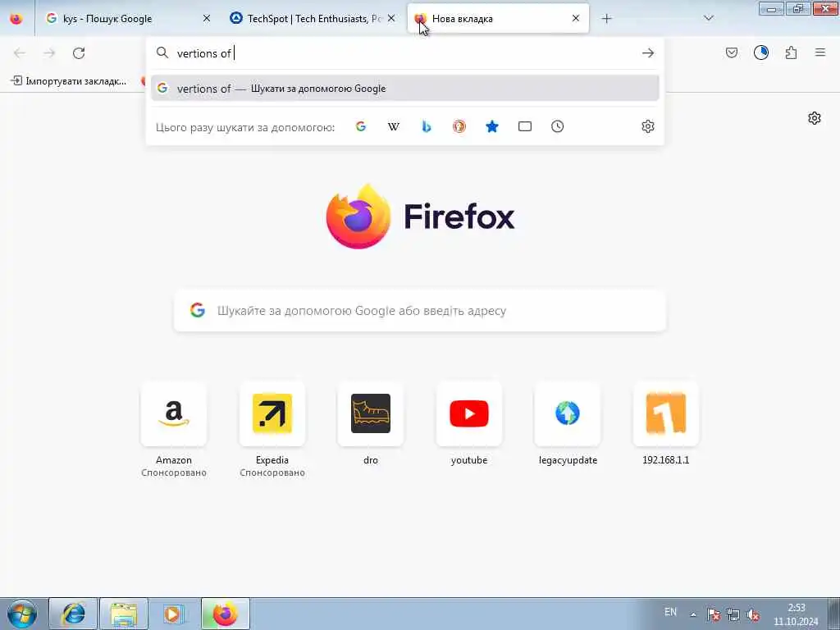Click the EN language indicator

tap(670, 612)
